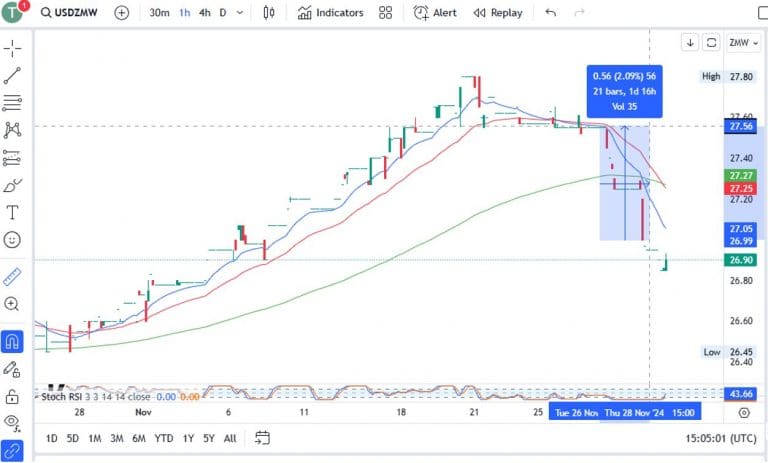Set chart range to 6M
Viewport: 768px width, 463px height.
[139, 438]
